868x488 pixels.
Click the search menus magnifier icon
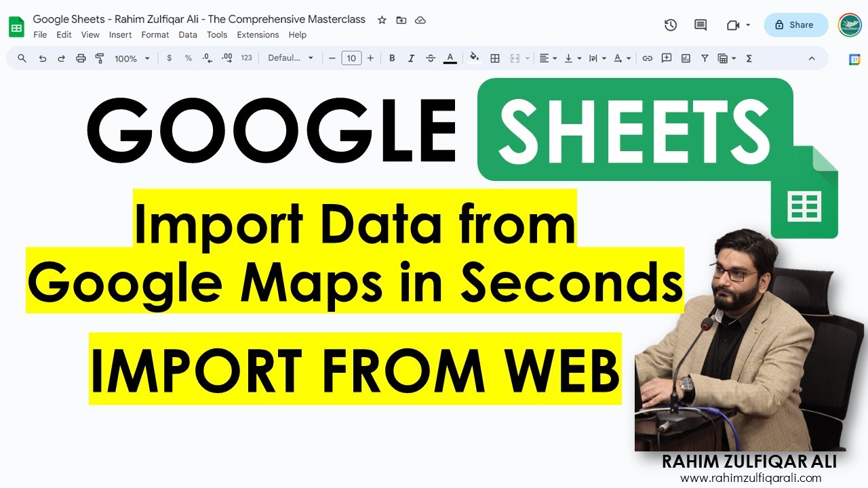(x=22, y=58)
